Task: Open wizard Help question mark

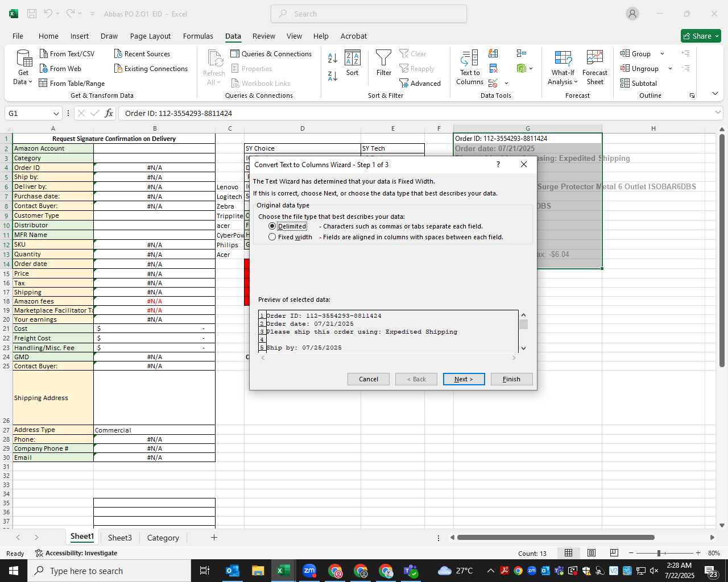Action: pos(498,164)
